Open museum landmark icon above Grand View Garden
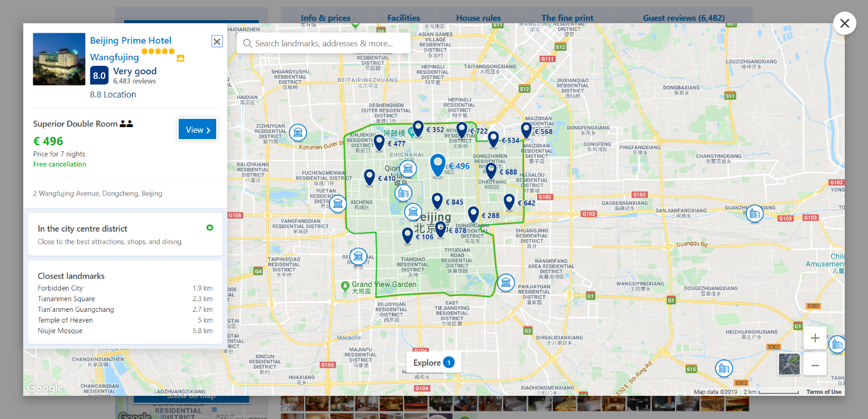868x419 pixels. [358, 256]
